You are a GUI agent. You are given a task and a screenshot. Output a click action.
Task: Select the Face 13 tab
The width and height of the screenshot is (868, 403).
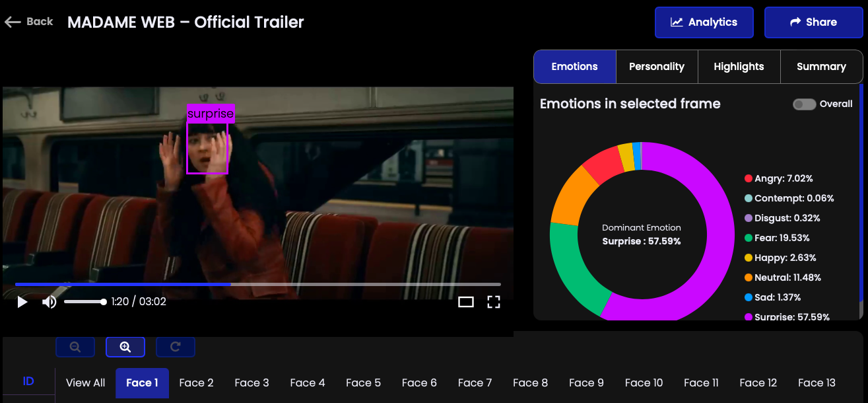pyautogui.click(x=817, y=383)
